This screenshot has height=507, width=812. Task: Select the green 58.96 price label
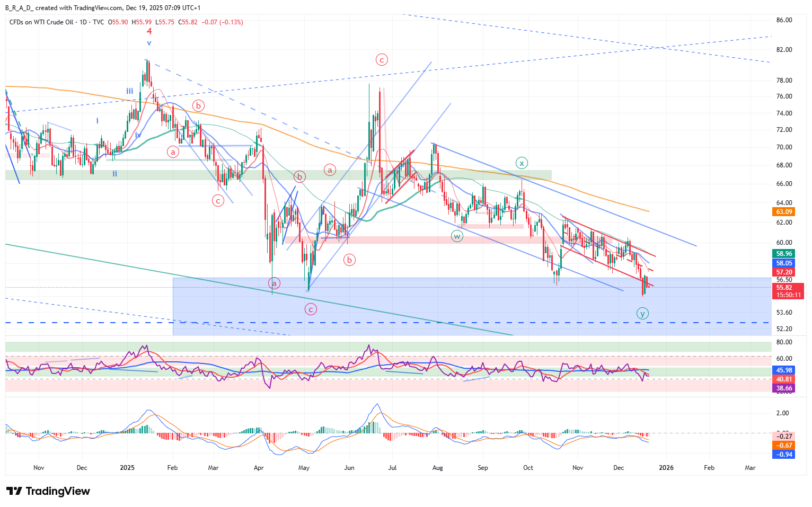click(x=784, y=254)
